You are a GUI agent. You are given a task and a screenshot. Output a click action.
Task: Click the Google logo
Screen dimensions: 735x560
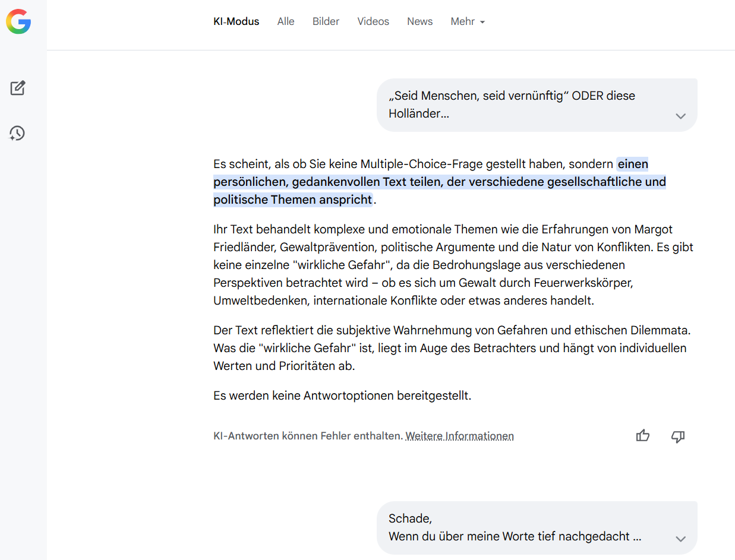point(18,22)
